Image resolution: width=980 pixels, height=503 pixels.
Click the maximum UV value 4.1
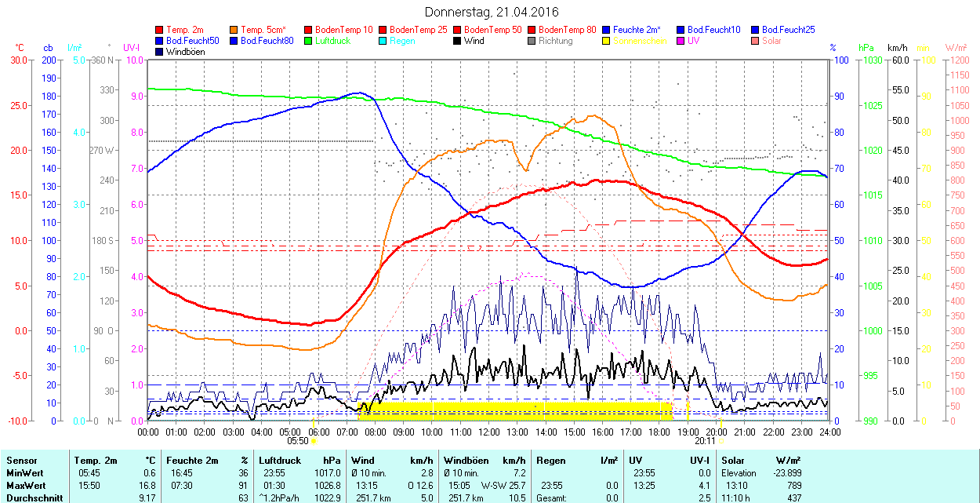tap(703, 486)
